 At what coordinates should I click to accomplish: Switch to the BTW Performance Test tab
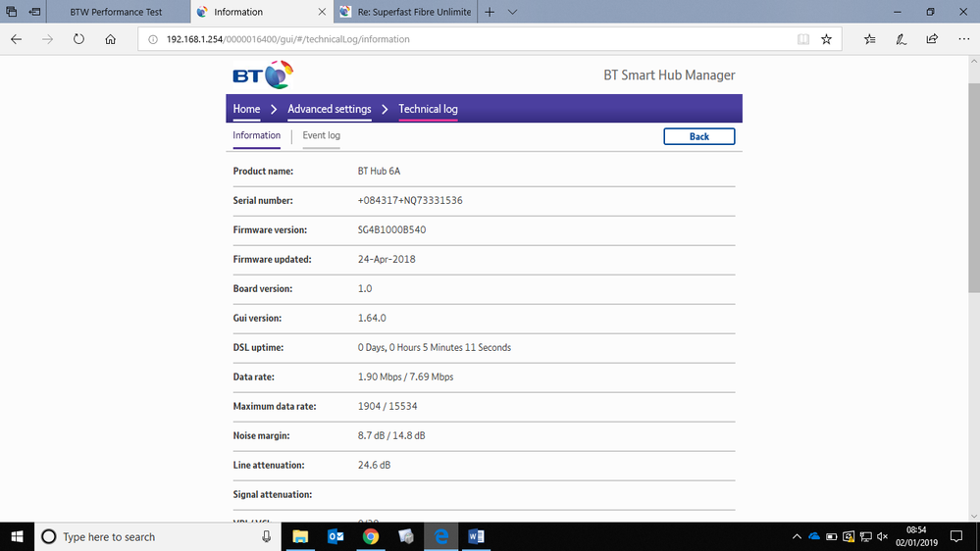coord(116,12)
